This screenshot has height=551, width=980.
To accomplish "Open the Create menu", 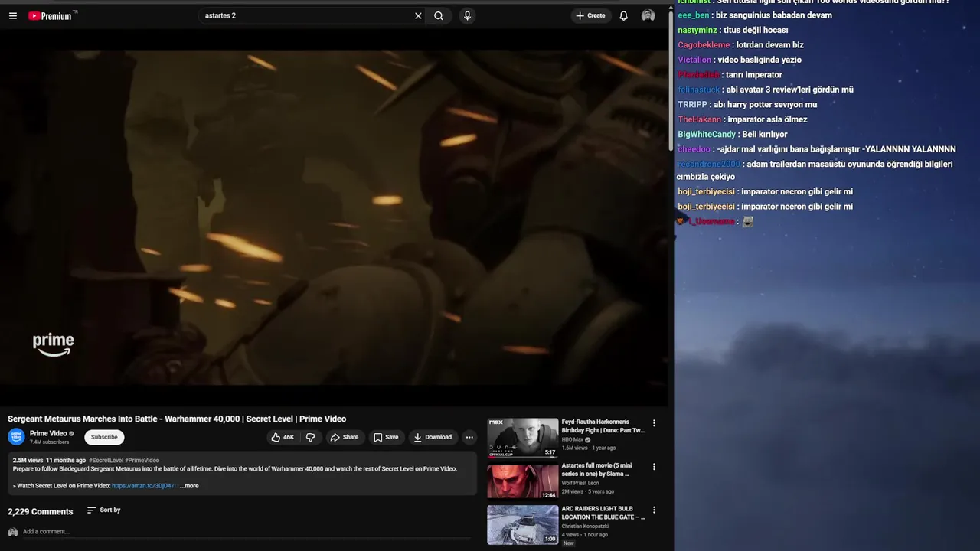I will (590, 15).
